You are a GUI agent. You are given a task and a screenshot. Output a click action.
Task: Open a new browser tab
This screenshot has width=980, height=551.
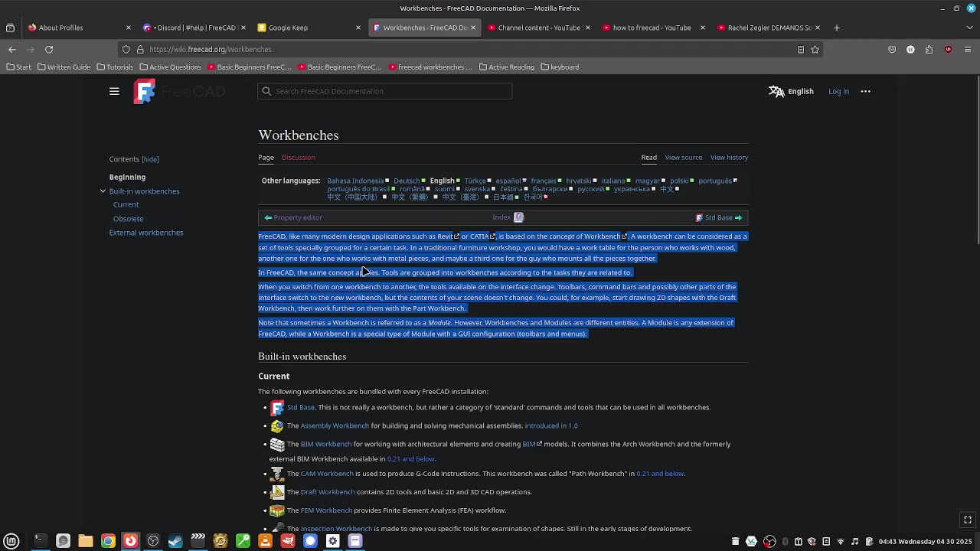[x=837, y=28]
